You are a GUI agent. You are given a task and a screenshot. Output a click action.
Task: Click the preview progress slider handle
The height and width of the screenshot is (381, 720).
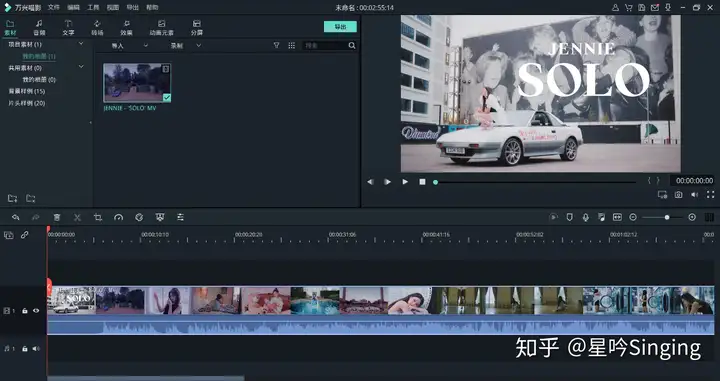435,182
